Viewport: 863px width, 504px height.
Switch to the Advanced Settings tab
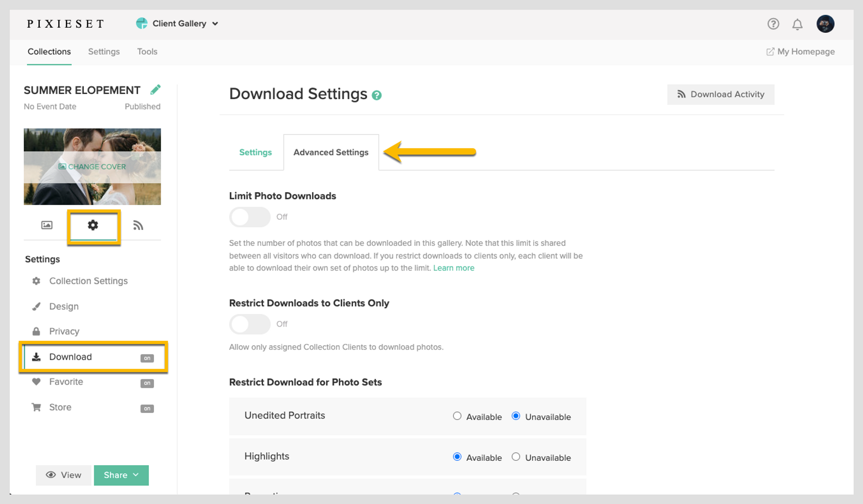331,152
